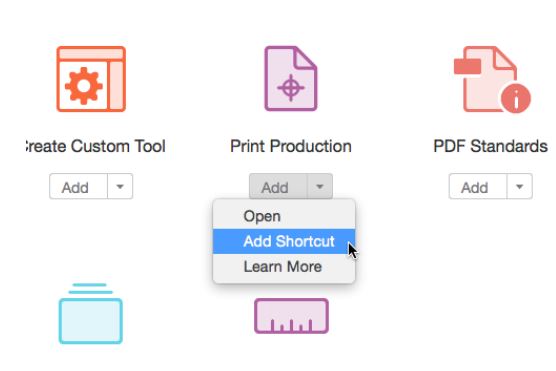The image size is (556, 371).
Task: Click the crosshair mark in Print Production icon
Action: pyautogui.click(x=291, y=88)
